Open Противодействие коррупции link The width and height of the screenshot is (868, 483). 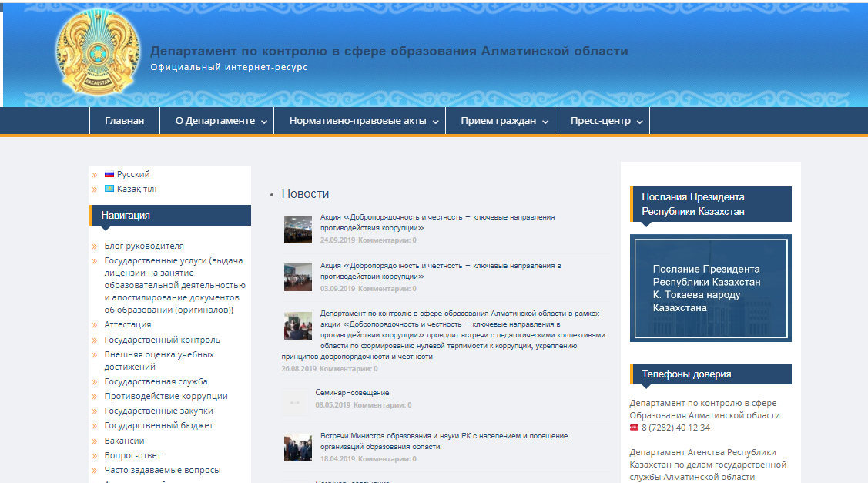click(x=166, y=396)
